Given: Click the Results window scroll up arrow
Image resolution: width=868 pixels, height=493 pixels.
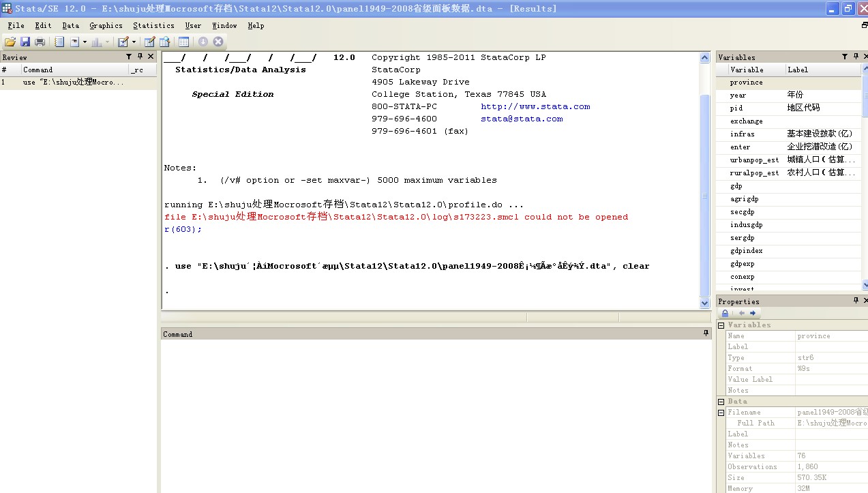Looking at the screenshot, I should (705, 59).
